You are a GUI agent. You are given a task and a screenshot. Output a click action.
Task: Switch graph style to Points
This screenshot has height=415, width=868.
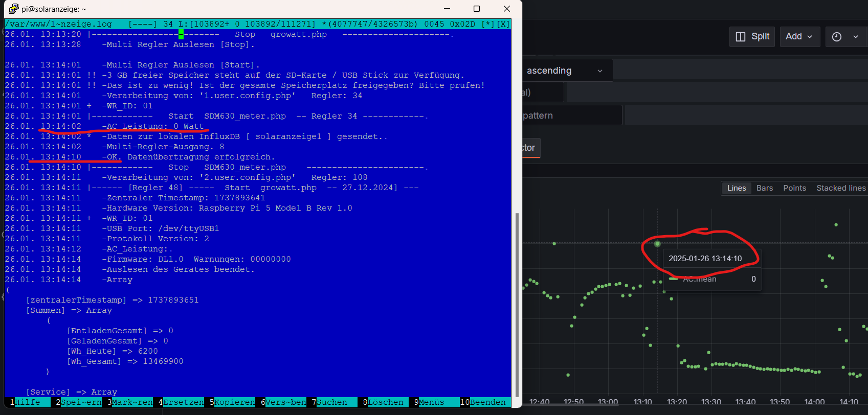pyautogui.click(x=794, y=188)
